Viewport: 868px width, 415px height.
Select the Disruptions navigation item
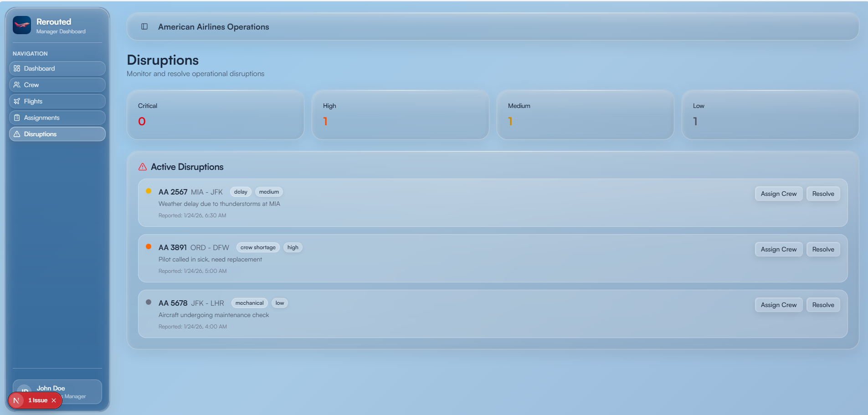(57, 134)
